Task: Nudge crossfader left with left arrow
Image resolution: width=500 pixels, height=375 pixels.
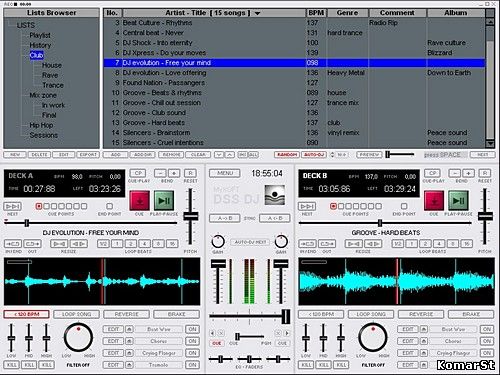Action: (212, 333)
